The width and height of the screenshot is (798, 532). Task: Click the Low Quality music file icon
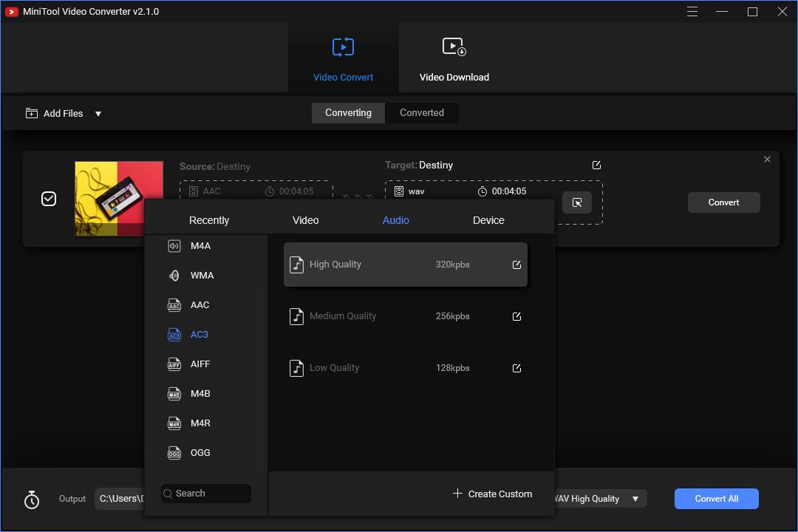click(296, 368)
